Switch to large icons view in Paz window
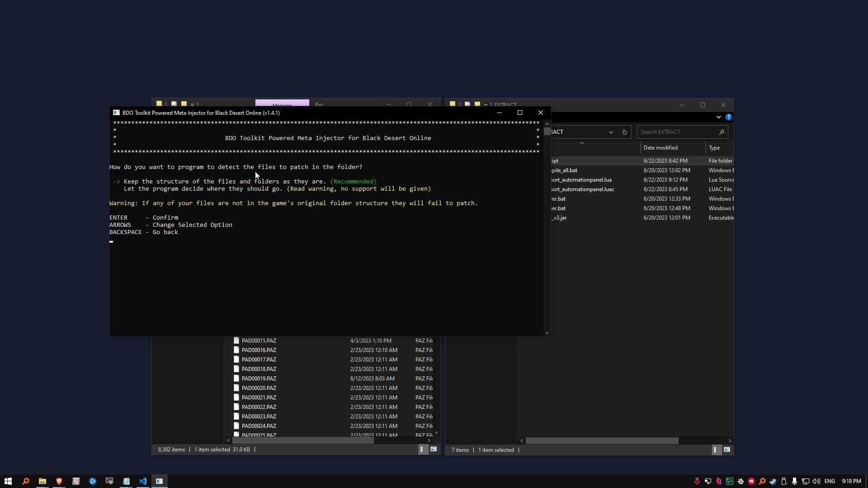 pos(434,449)
